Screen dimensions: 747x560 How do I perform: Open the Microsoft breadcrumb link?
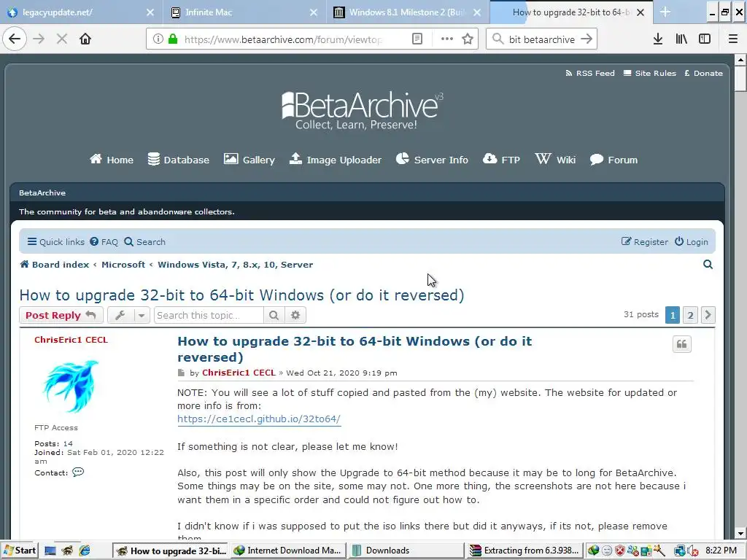click(x=123, y=265)
